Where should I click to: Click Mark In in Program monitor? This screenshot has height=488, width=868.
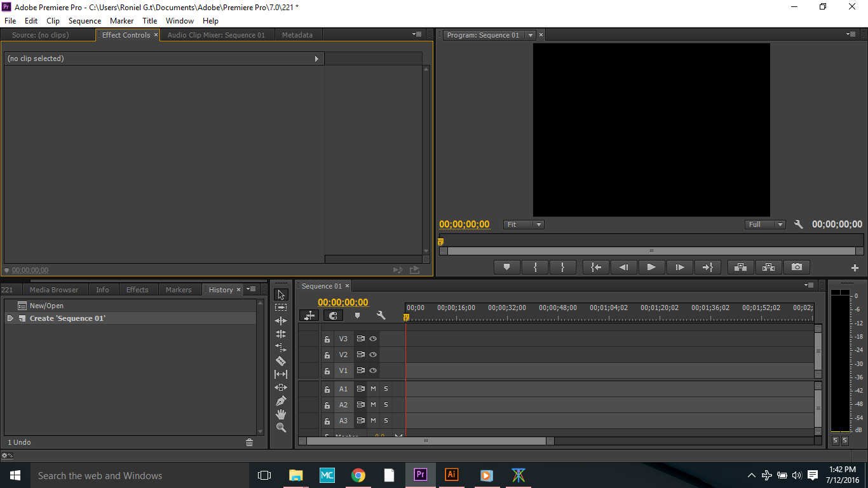[x=535, y=268]
